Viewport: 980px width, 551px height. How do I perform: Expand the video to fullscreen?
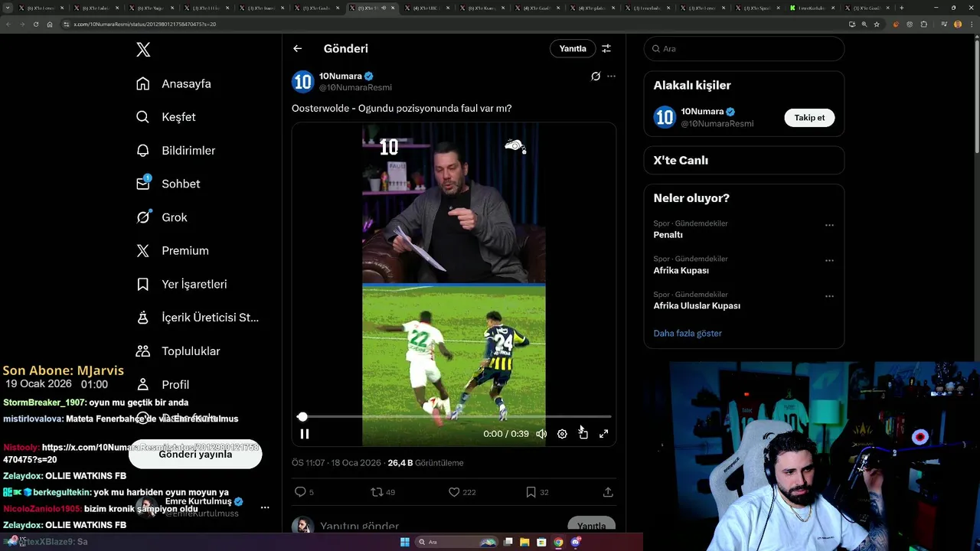coord(603,434)
